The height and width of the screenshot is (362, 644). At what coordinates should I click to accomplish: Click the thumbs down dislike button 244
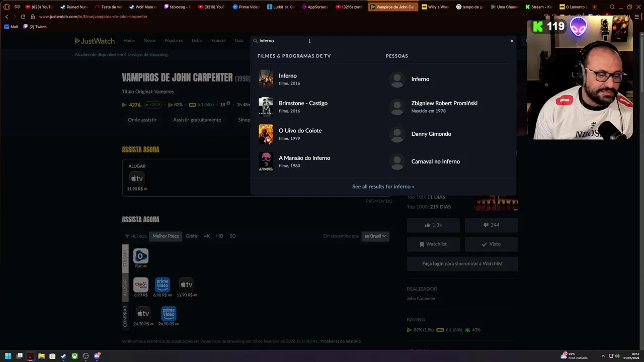[491, 225]
